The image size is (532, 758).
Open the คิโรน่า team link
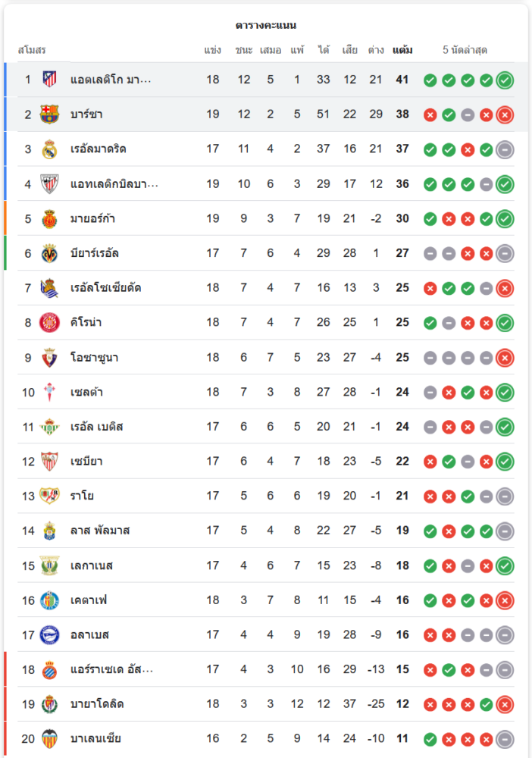(86, 323)
